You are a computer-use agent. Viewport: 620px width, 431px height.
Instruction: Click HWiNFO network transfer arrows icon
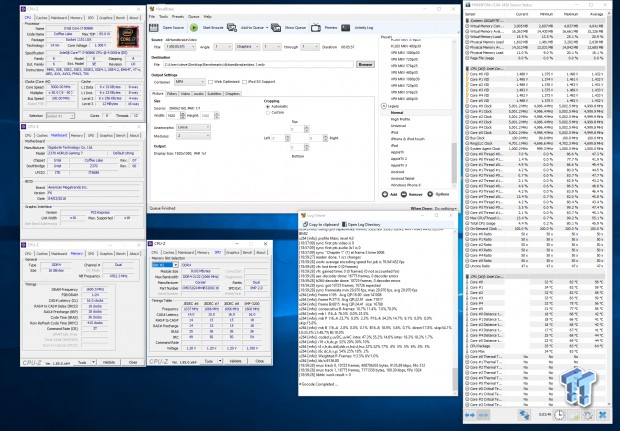[x=524, y=415]
